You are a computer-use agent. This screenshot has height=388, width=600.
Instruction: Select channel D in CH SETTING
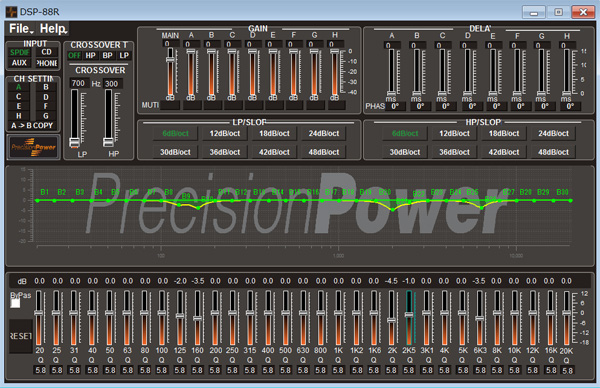[46, 97]
